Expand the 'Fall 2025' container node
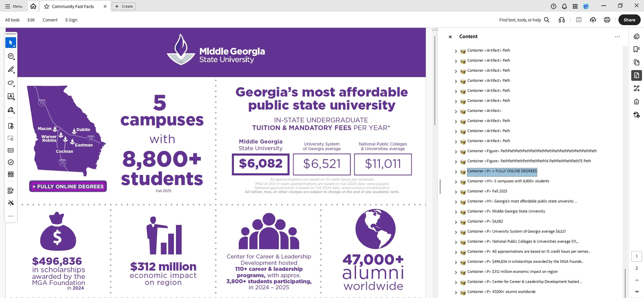Viewport: 644px width, 298px height. (x=456, y=192)
